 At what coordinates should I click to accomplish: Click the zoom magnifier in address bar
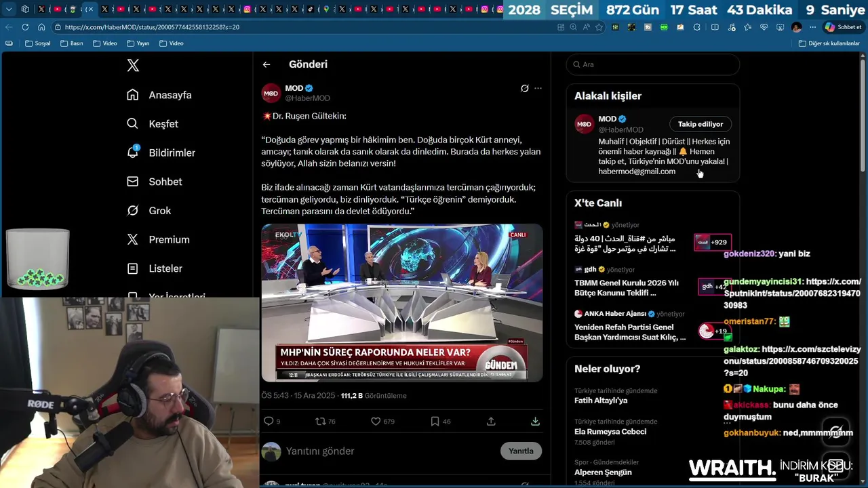pos(573,27)
